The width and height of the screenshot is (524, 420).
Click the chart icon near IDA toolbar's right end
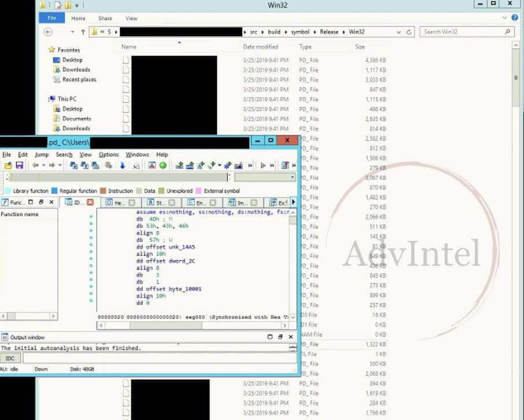click(x=285, y=165)
